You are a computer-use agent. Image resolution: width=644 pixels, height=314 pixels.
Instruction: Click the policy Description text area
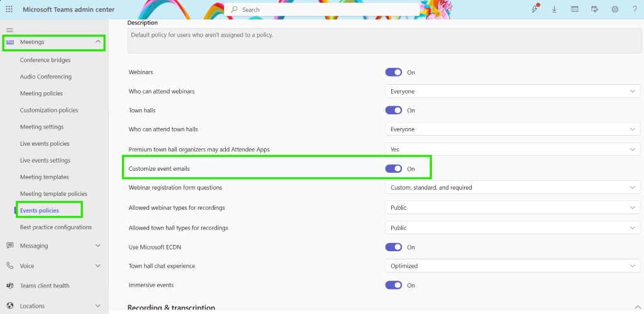pyautogui.click(x=384, y=41)
